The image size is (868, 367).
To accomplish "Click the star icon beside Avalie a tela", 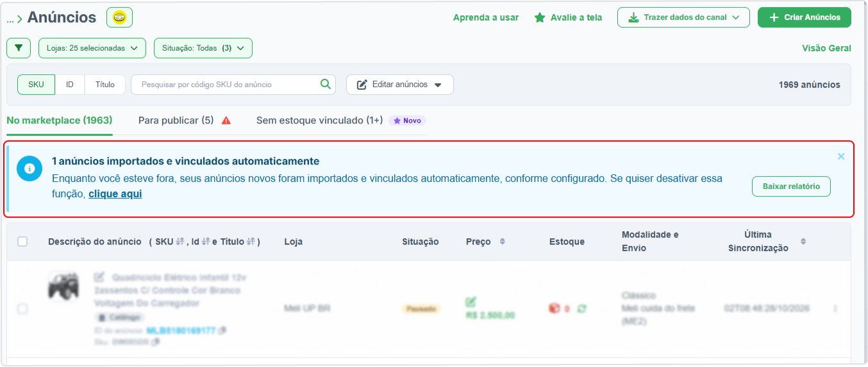I will coord(540,17).
